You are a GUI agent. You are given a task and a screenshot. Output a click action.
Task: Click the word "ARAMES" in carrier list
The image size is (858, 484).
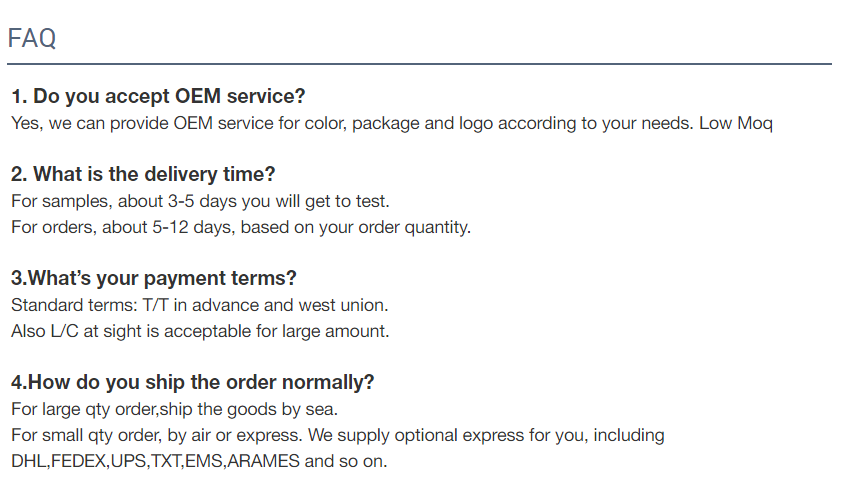point(263,461)
